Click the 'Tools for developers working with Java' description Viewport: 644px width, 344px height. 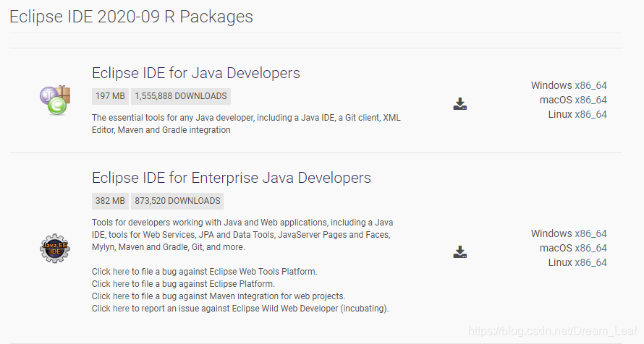242,235
